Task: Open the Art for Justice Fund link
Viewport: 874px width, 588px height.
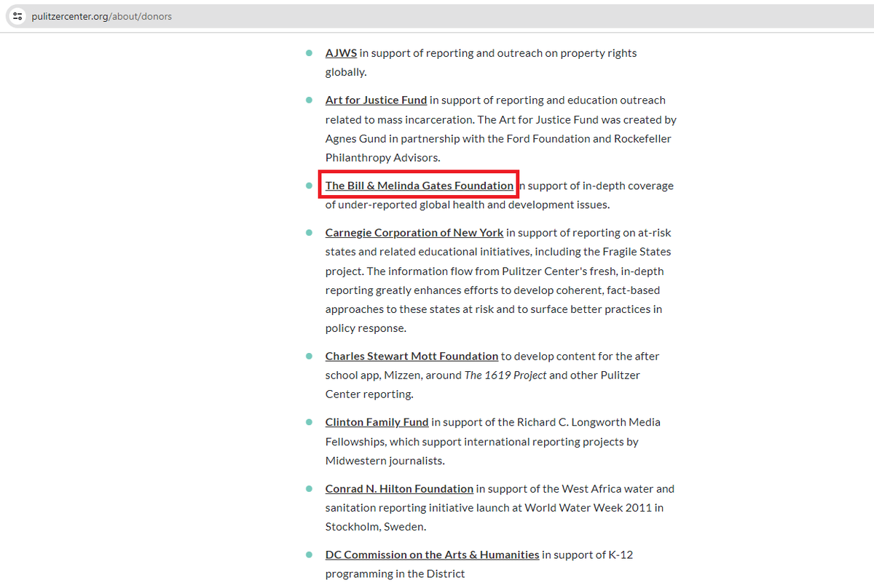Action: 376,100
